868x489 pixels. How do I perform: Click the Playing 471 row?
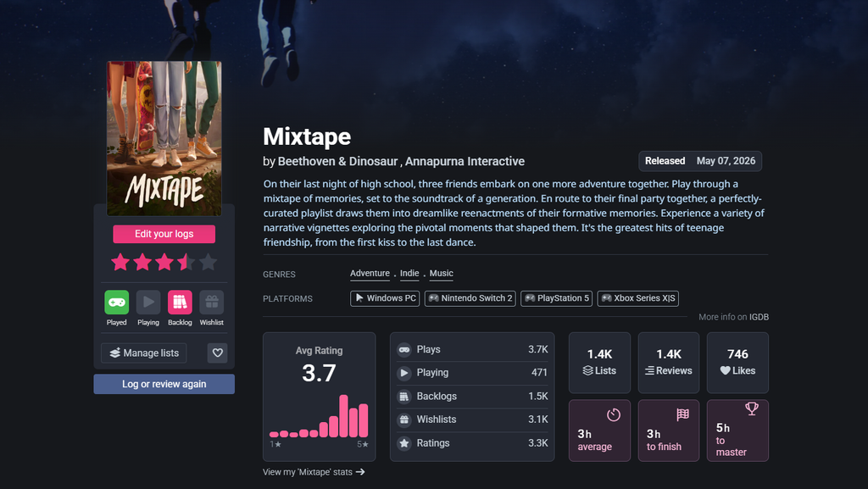[x=472, y=373]
